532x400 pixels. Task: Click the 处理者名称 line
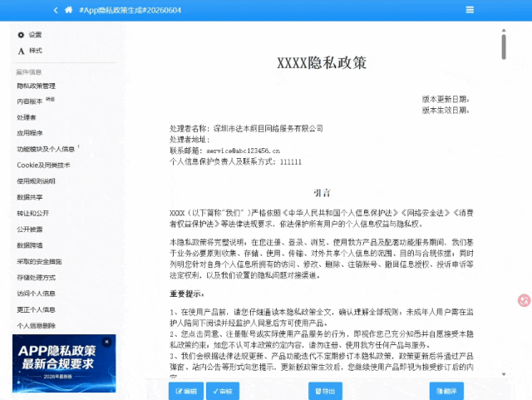(246, 128)
